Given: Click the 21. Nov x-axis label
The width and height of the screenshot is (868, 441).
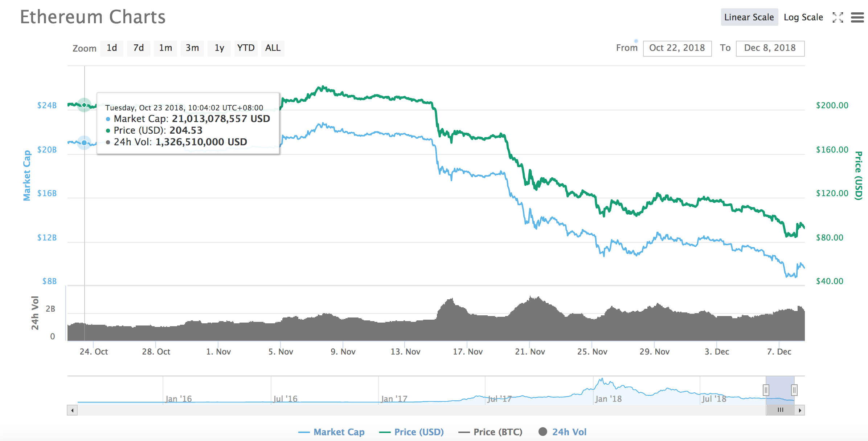Looking at the screenshot, I should [530, 352].
